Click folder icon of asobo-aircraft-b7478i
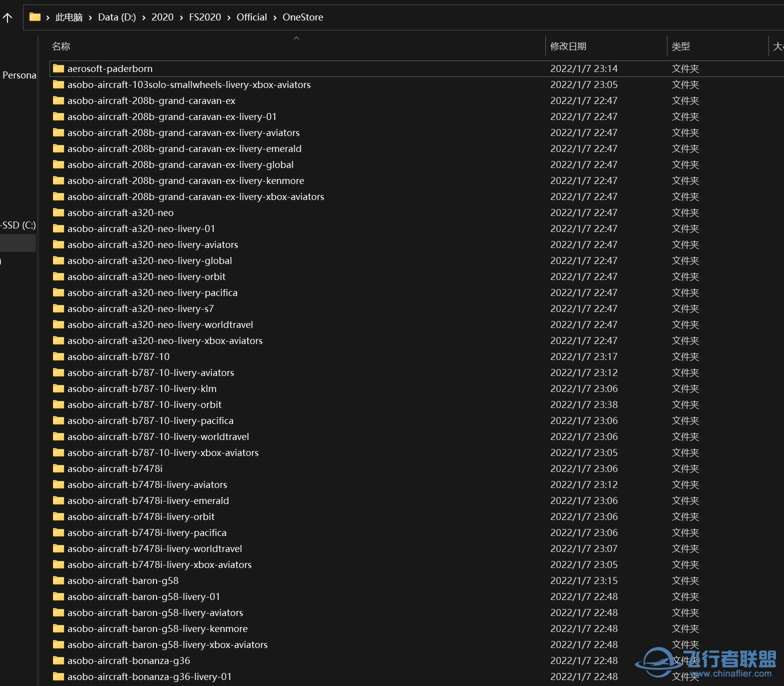This screenshot has height=686, width=784. (59, 468)
